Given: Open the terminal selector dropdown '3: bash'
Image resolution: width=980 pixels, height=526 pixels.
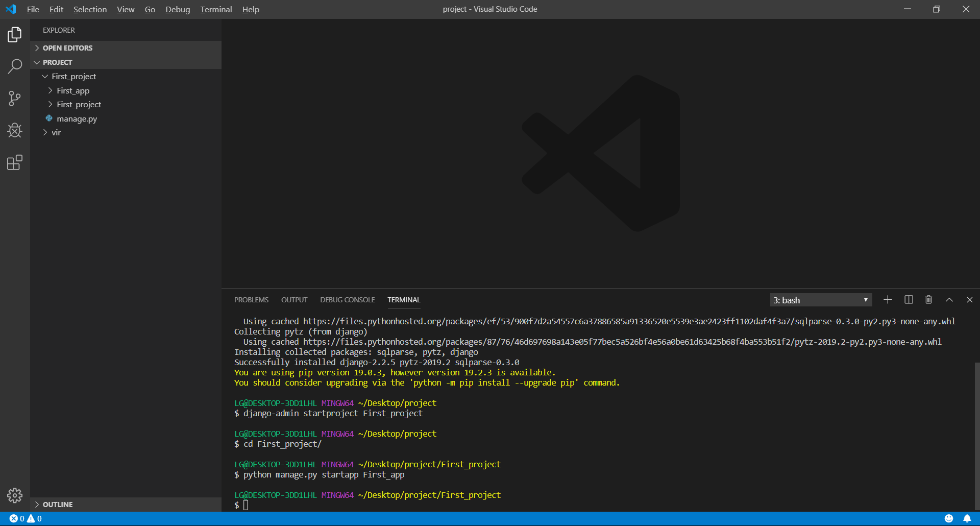Looking at the screenshot, I should (x=821, y=300).
